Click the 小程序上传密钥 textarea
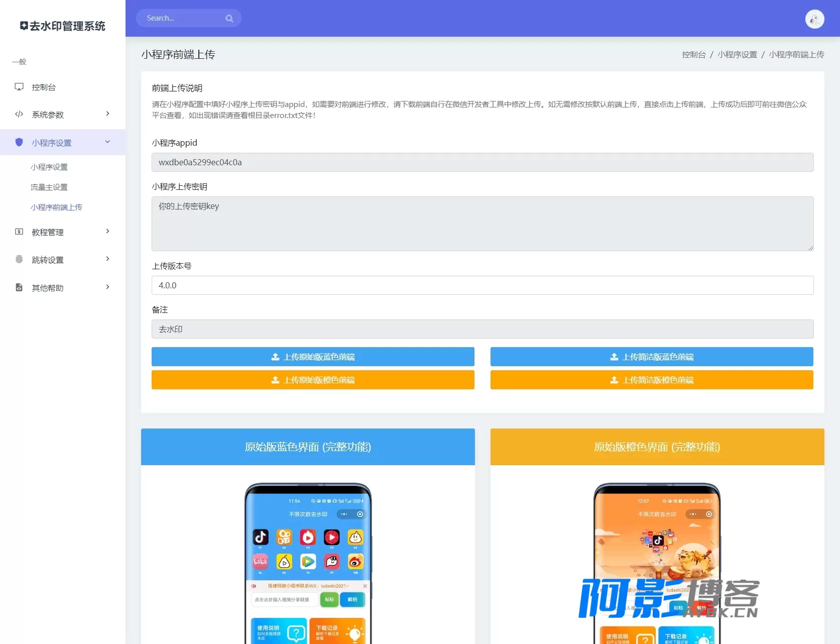Viewport: 840px width, 644px height. click(483, 224)
